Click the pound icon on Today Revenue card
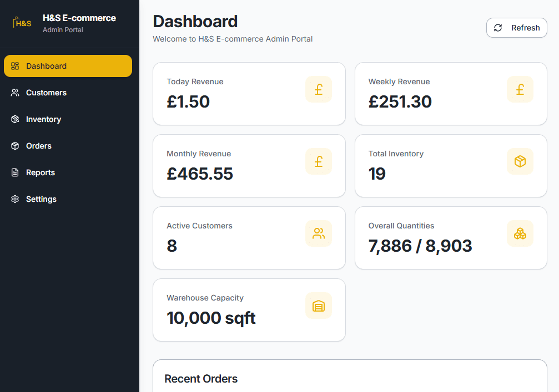 click(x=319, y=89)
